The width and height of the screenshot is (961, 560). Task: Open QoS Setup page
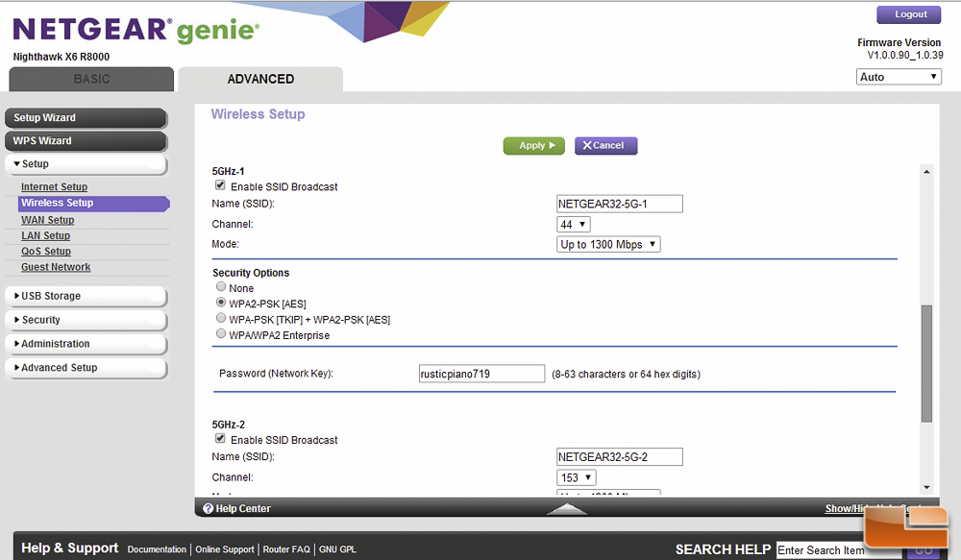(x=46, y=252)
